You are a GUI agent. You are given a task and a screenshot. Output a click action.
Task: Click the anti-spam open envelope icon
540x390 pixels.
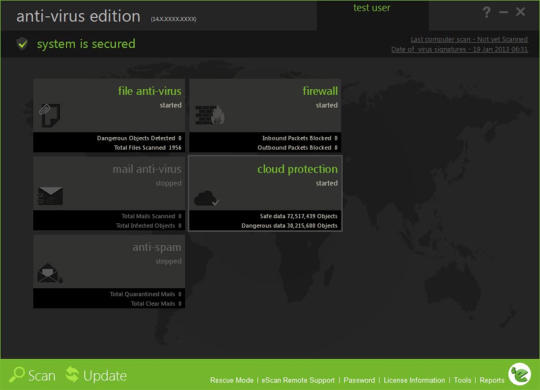tap(50, 273)
